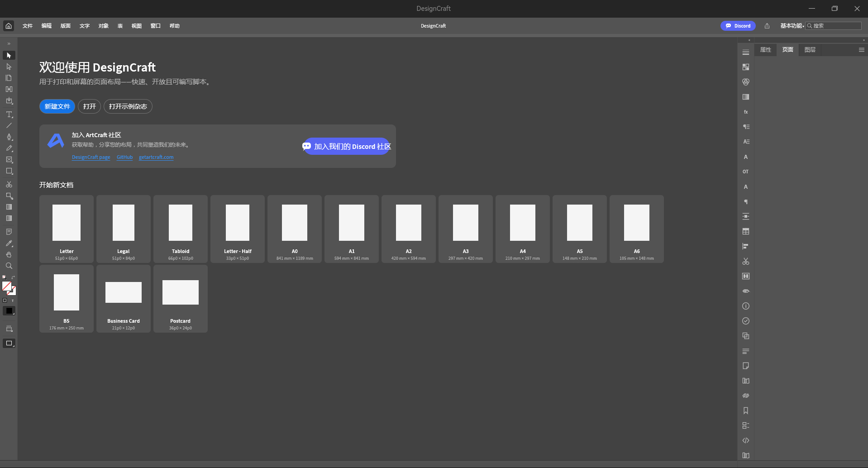Open the Bookmarks panel icon

tap(746, 411)
